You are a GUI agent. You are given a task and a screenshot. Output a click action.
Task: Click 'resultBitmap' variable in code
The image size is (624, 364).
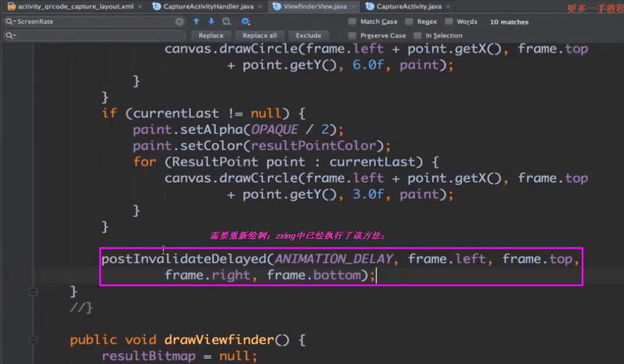tap(148, 356)
